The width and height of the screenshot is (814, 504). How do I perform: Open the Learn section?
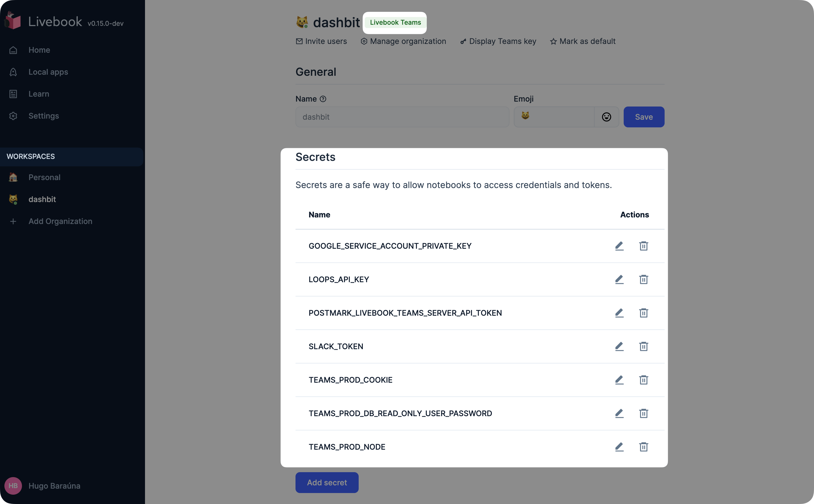click(x=39, y=94)
